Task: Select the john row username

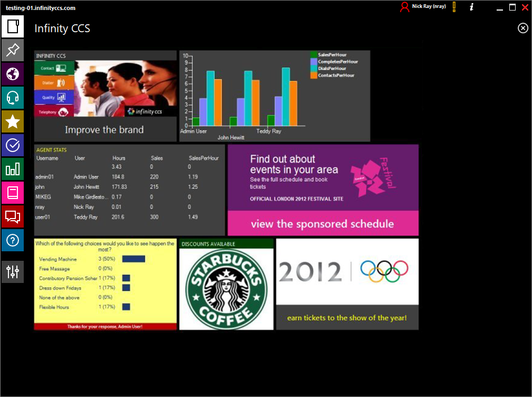Action: click(x=40, y=187)
